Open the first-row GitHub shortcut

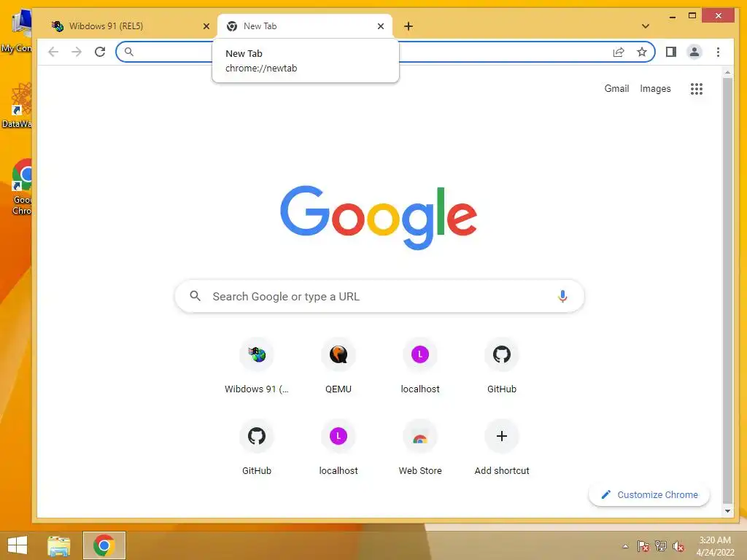pyautogui.click(x=502, y=366)
